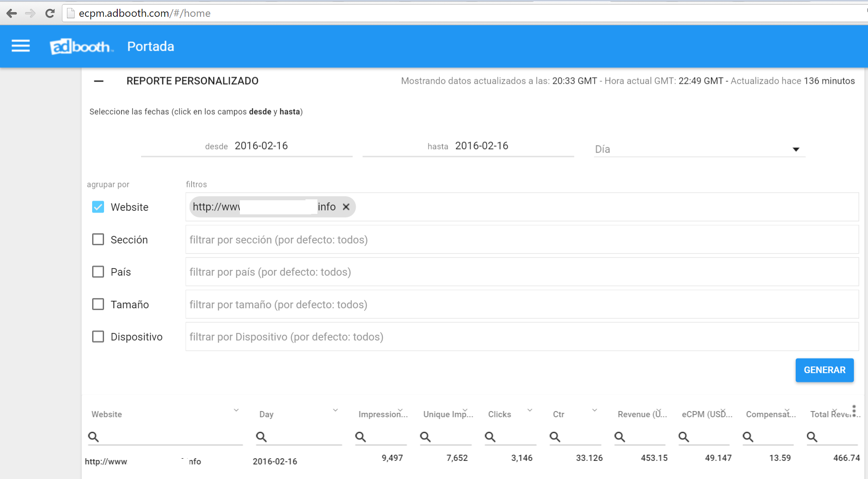Image resolution: width=868 pixels, height=479 pixels.
Task: Open the table column options menu
Action: click(854, 411)
